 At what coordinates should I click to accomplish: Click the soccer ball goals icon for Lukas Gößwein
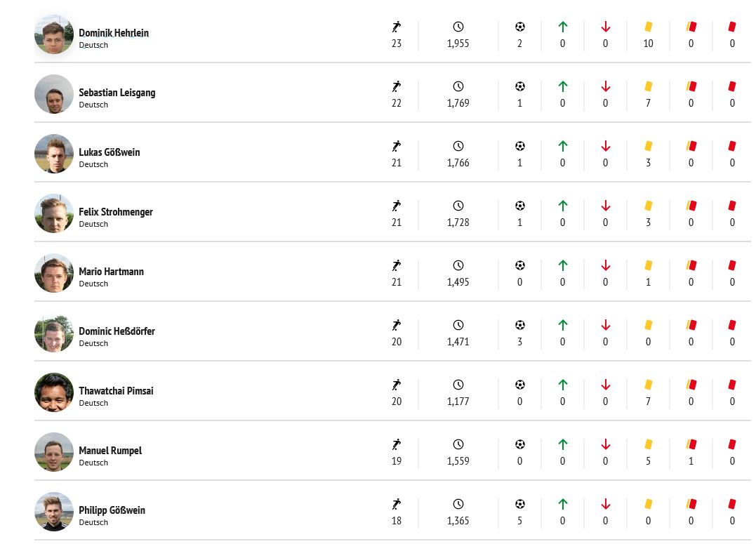(x=519, y=146)
